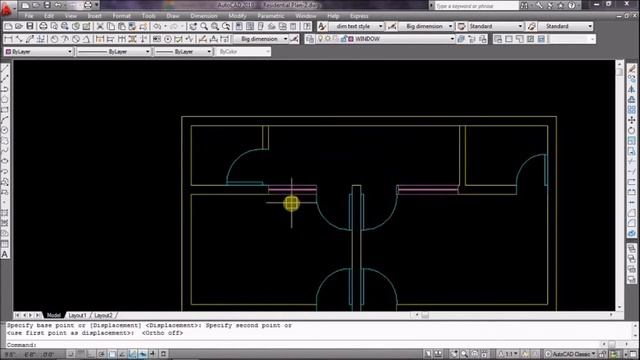Click the Plot printer icon in Standard toolbar
640x360 pixels.
(x=43, y=26)
